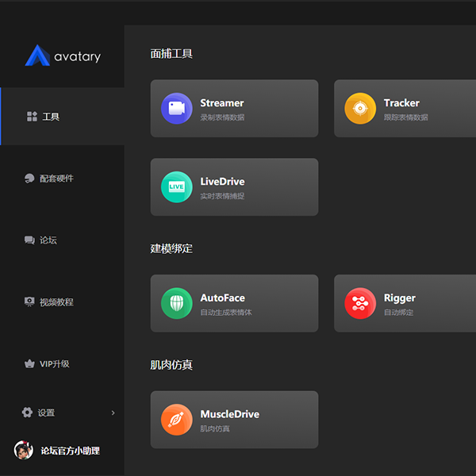Click the Streamer camera icon
The height and width of the screenshot is (476, 476).
pyautogui.click(x=176, y=109)
